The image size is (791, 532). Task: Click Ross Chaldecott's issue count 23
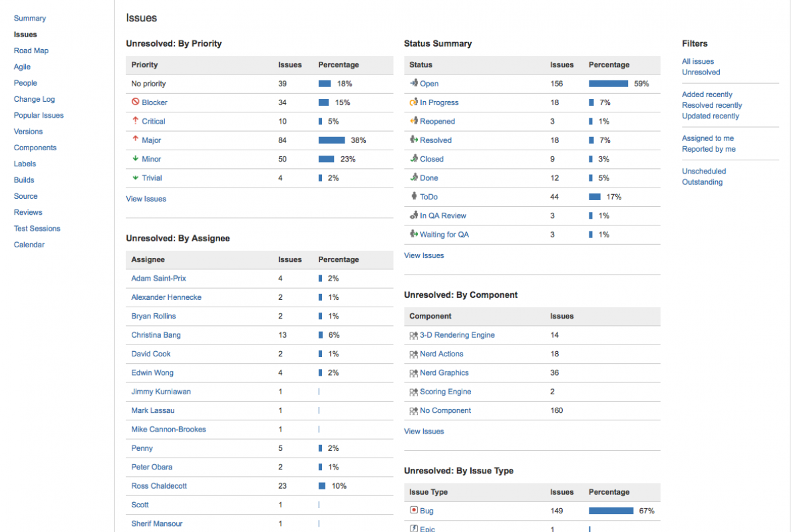283,486
